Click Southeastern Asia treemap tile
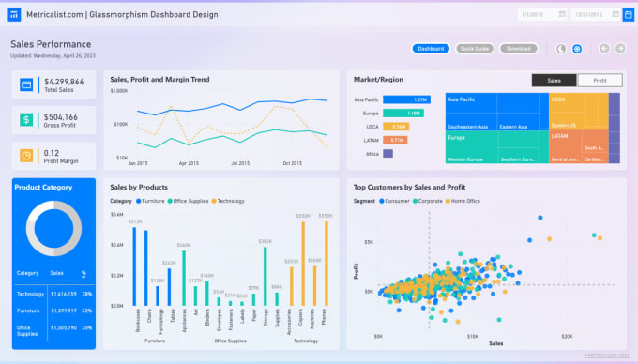The width and height of the screenshot is (638, 364). coord(471,122)
